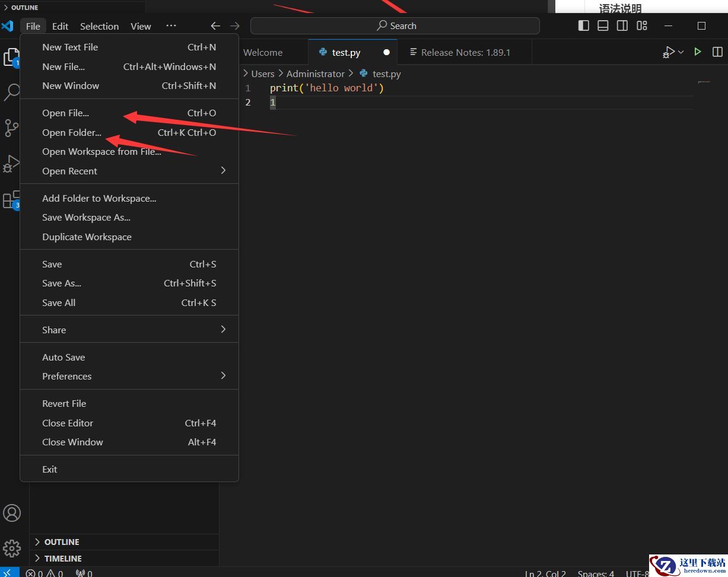Open the debug run dropdown arrow
This screenshot has width=728, height=577.
coord(681,52)
